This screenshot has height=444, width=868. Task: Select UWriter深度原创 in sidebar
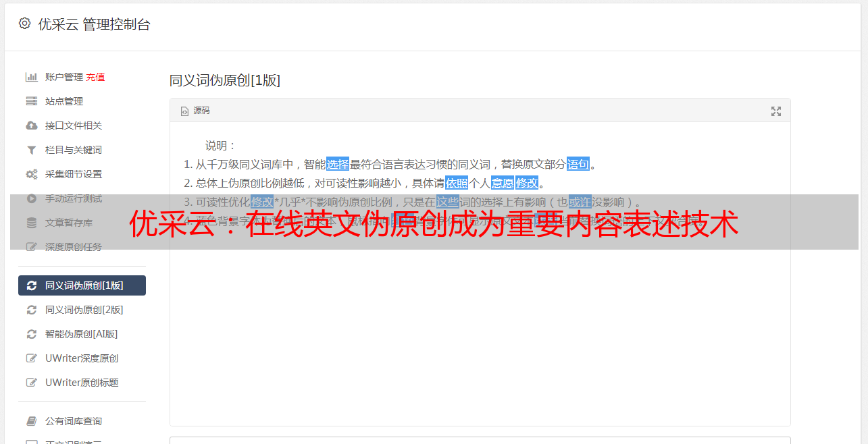82,358
